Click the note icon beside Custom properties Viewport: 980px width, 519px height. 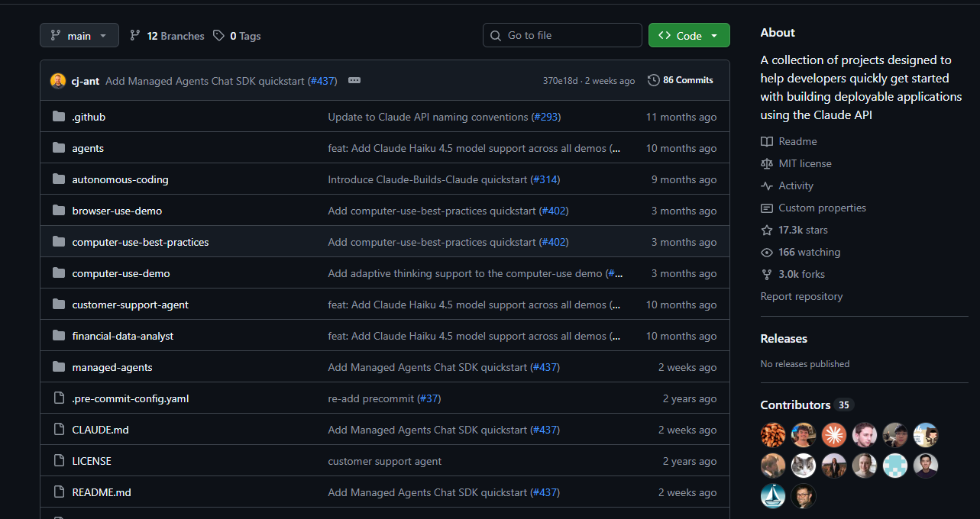(x=767, y=208)
